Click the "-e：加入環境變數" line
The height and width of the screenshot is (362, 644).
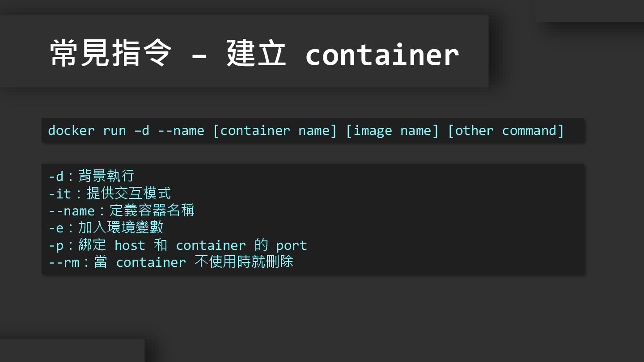[x=106, y=227]
